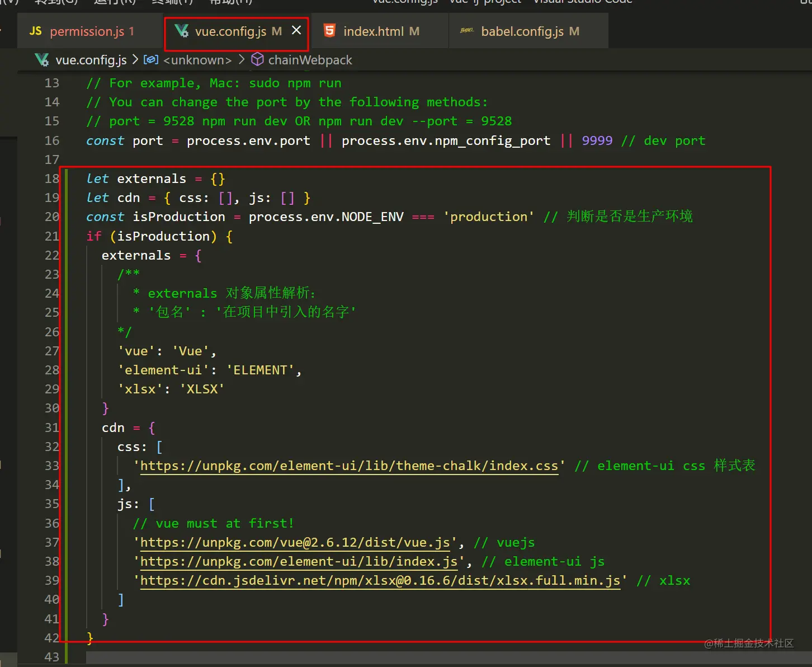Click 'if (isProduction) {' on line 21
The image size is (812, 667).
(159, 236)
